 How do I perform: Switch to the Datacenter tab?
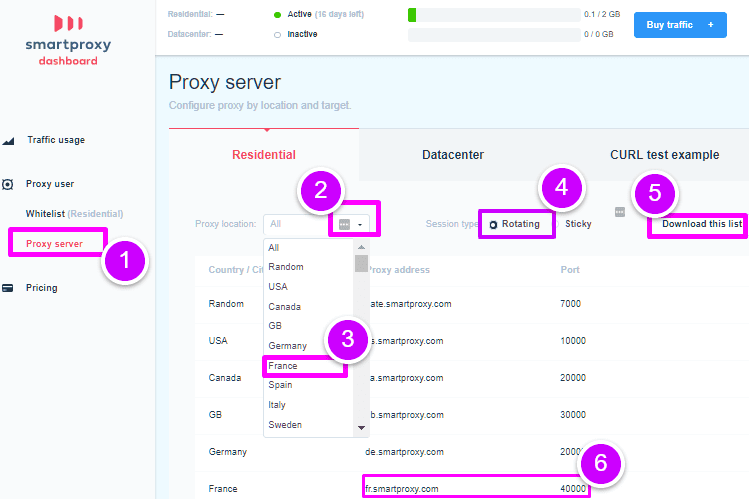453,155
